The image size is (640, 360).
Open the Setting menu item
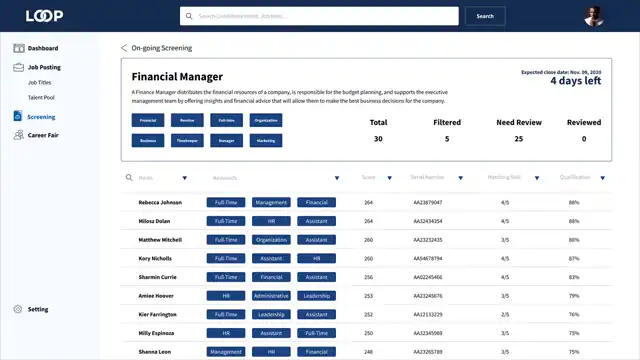[38, 309]
